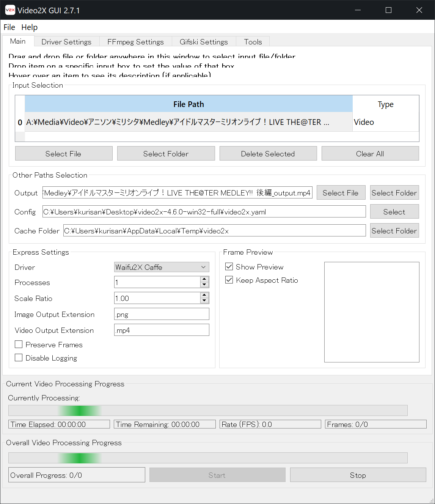
Task: Open the File menu
Action: [x=9, y=27]
